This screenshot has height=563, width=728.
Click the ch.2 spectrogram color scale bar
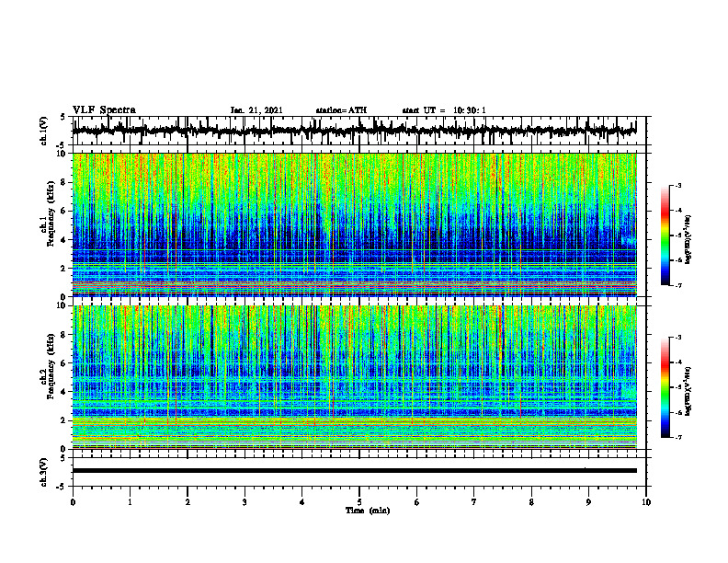pos(665,387)
